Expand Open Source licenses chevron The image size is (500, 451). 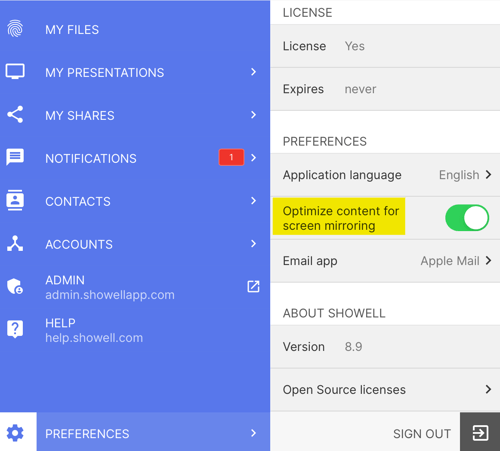pyautogui.click(x=488, y=389)
